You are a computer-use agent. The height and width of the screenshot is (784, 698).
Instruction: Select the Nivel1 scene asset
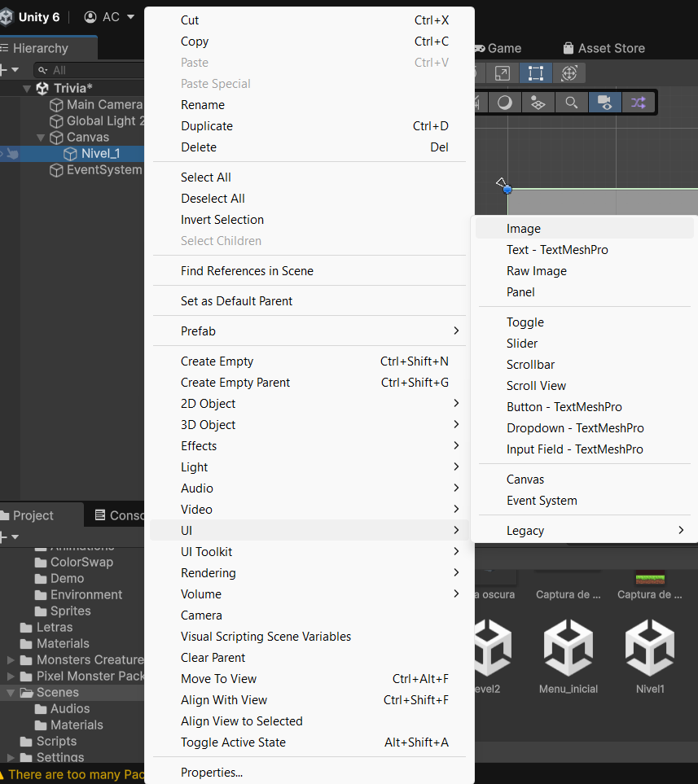tap(650, 656)
